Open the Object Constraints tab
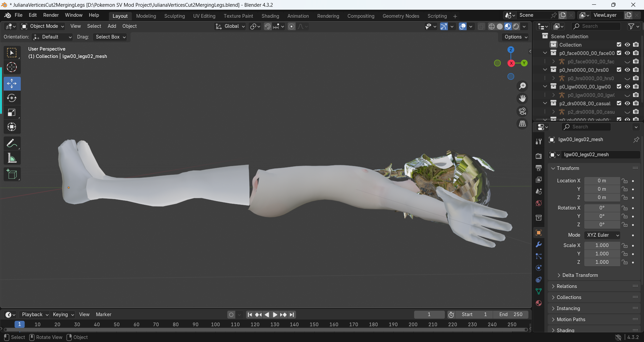This screenshot has height=342, width=644. (539, 280)
